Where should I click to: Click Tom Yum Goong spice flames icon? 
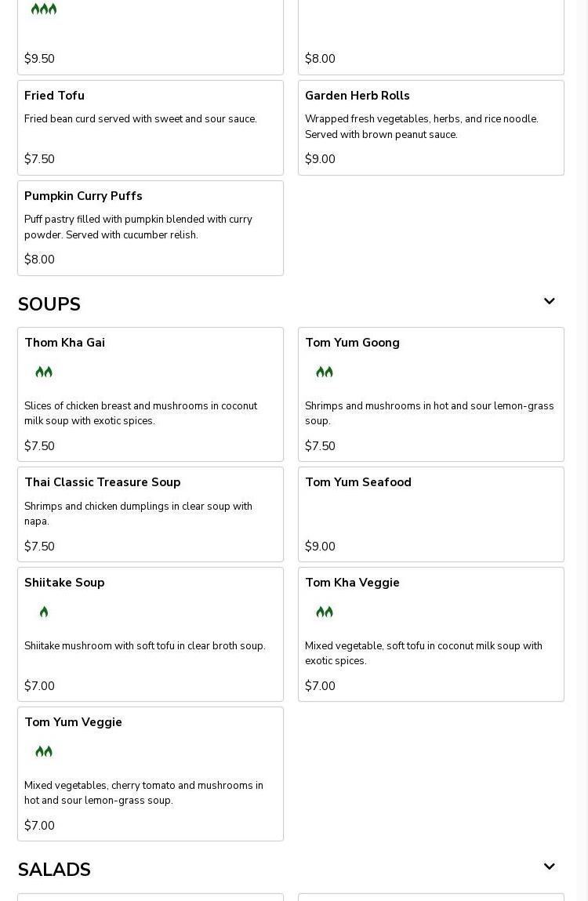tap(325, 372)
